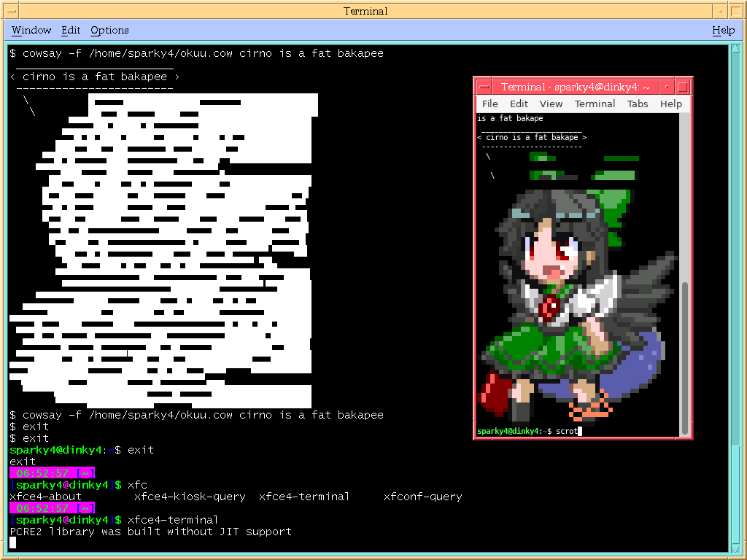Maximize the red sparky4@dinky4 terminal window
747x560 pixels.
(682, 87)
